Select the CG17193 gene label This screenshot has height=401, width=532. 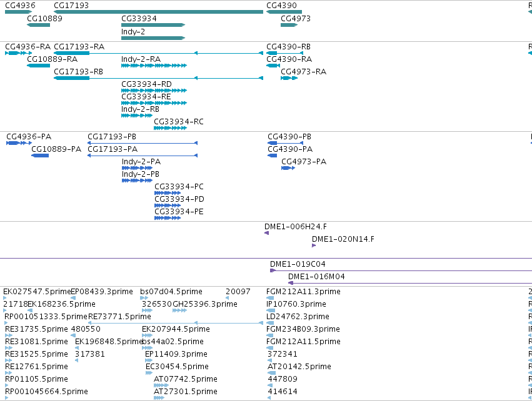click(x=71, y=6)
